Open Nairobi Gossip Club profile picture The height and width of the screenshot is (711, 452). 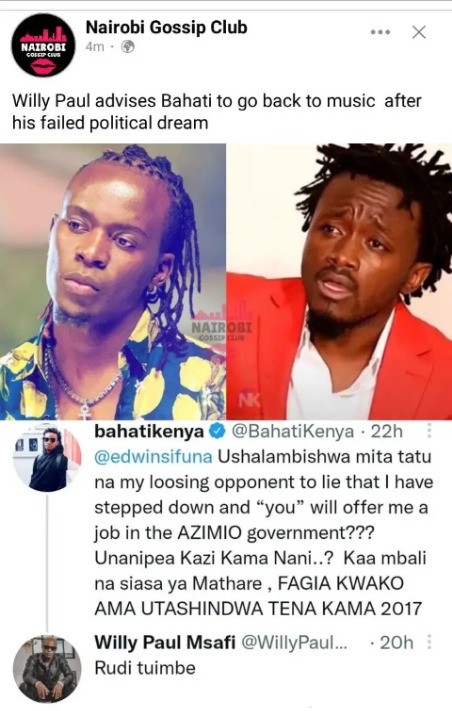click(x=44, y=44)
